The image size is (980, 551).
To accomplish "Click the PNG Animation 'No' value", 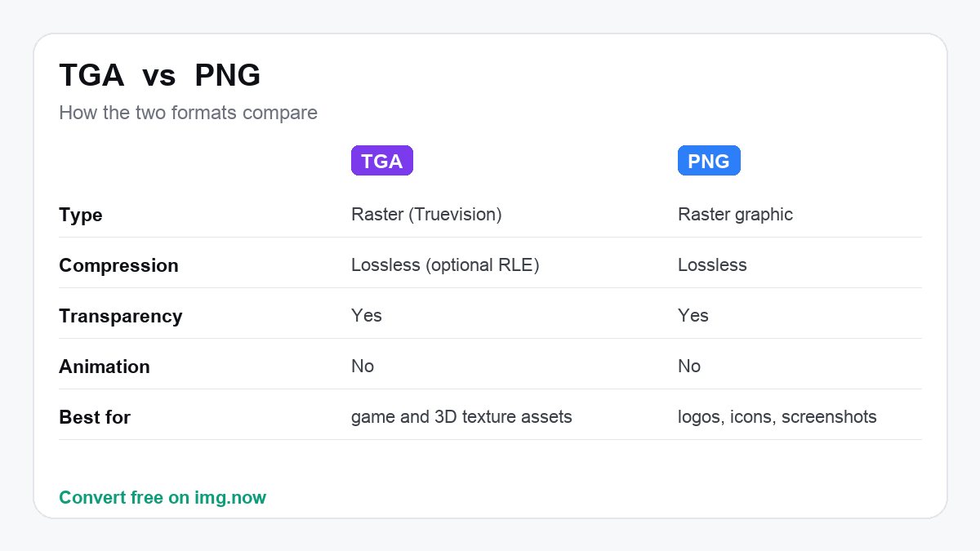I will tap(689, 367).
